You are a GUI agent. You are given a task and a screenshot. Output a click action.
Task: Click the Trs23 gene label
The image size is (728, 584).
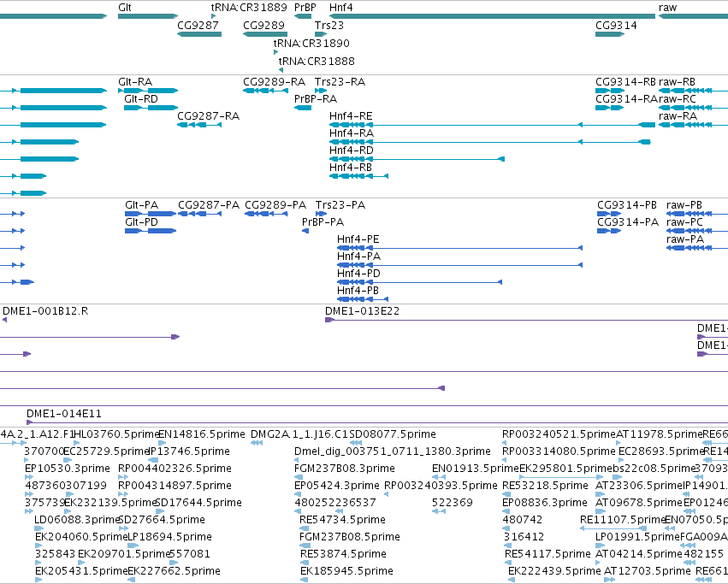coord(329,25)
